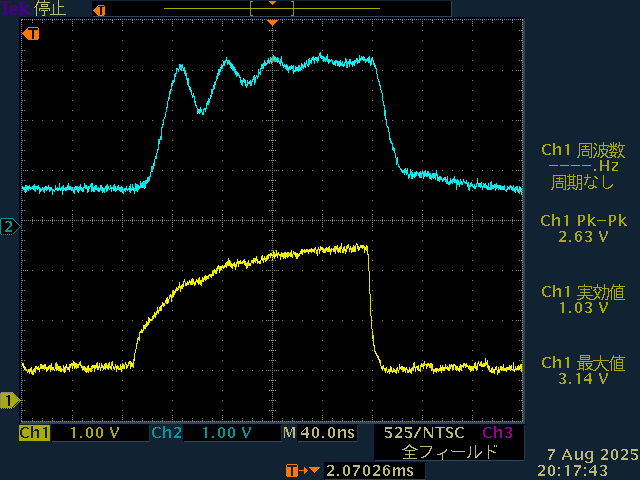Select the Ch2 ground reference marker
The image size is (640, 480).
[10, 226]
